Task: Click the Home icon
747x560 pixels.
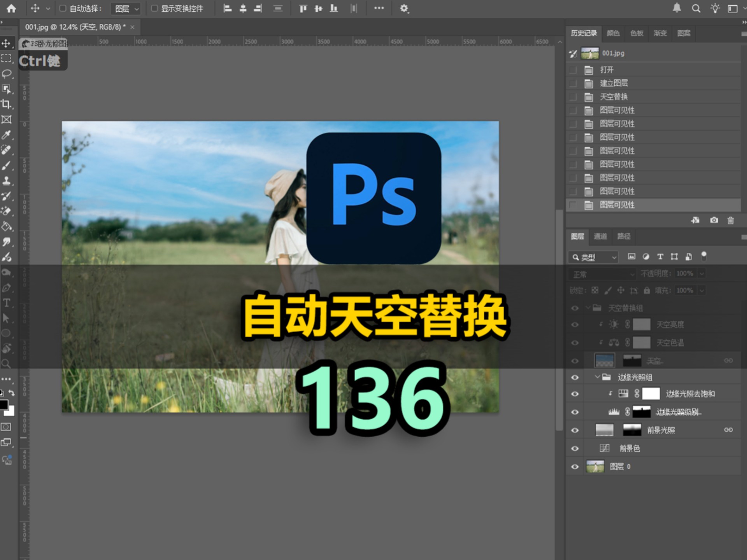Action: (11, 8)
